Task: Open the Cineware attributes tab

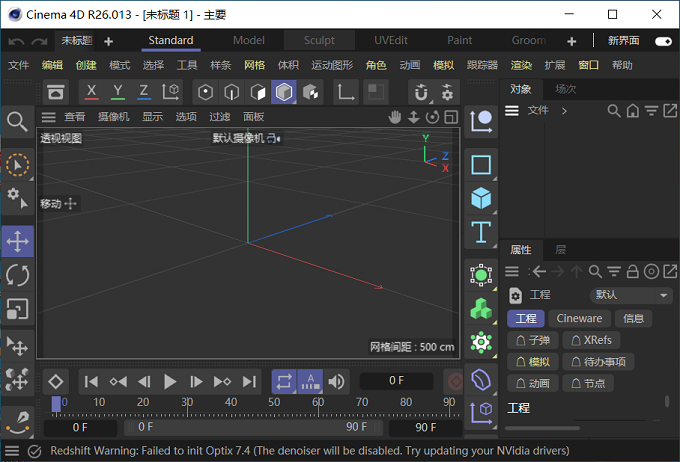Action: pyautogui.click(x=579, y=318)
